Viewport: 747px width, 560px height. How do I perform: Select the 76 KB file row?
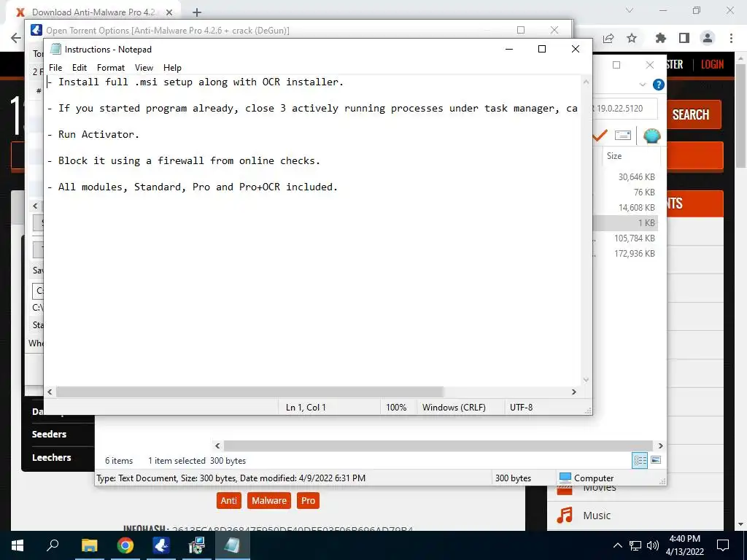click(625, 192)
